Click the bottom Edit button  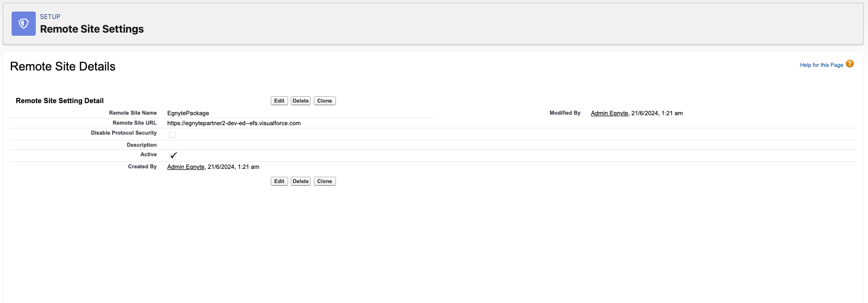279,181
